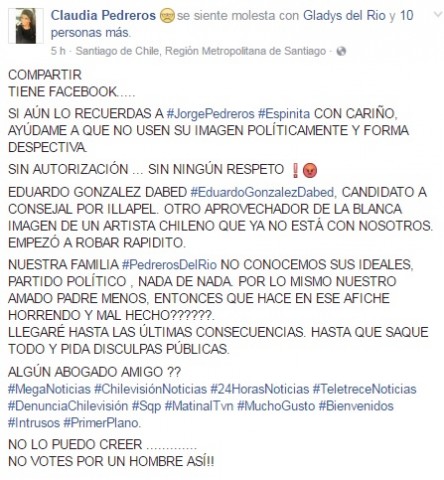Open Gladys del Rio profile link
Image resolution: width=444 pixels, height=480 pixels.
tap(344, 15)
